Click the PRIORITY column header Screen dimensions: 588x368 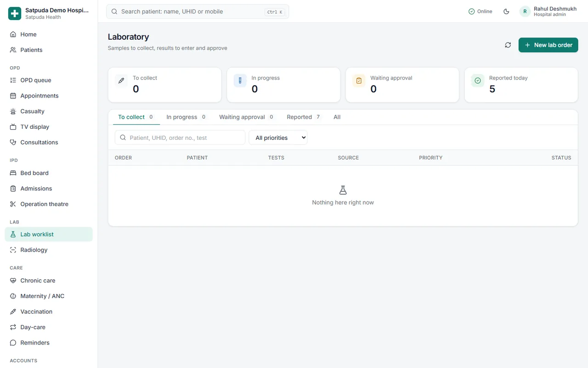point(430,158)
